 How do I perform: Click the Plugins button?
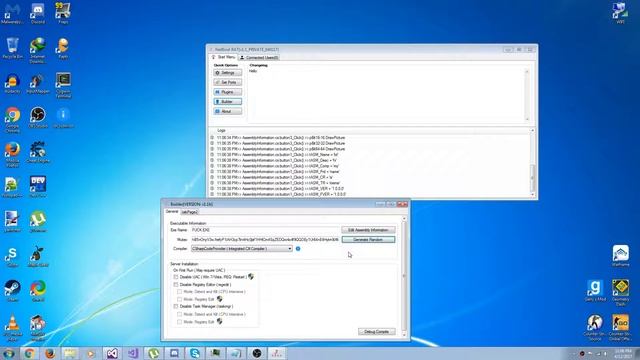click(x=227, y=92)
